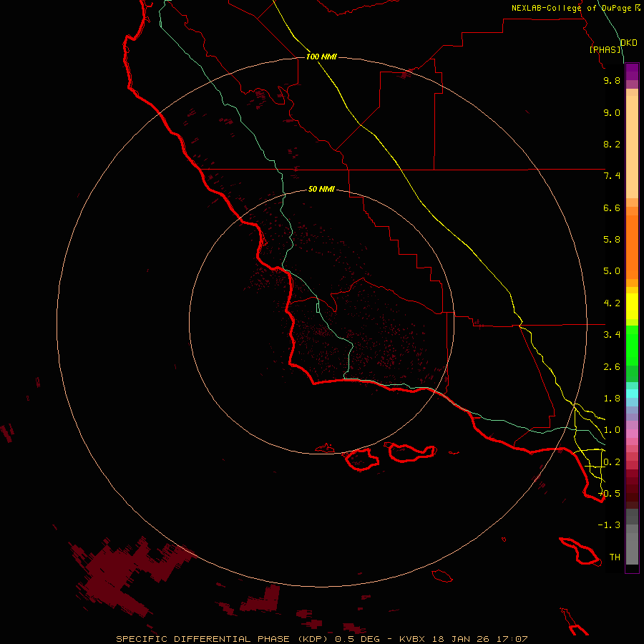Click the 5.0 value on the scale
This screenshot has height=644, width=644.
tap(612, 271)
